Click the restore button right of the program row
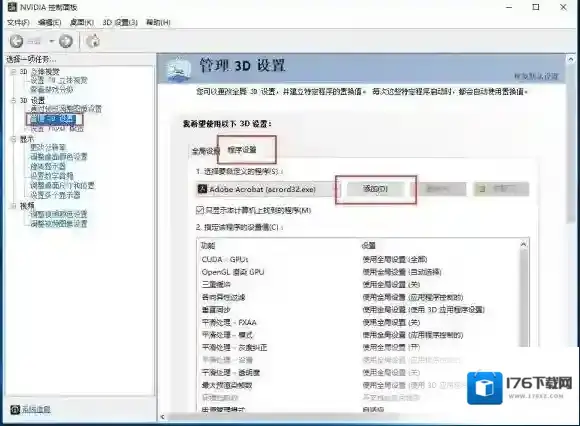The height and width of the screenshot is (426, 580). click(501, 189)
